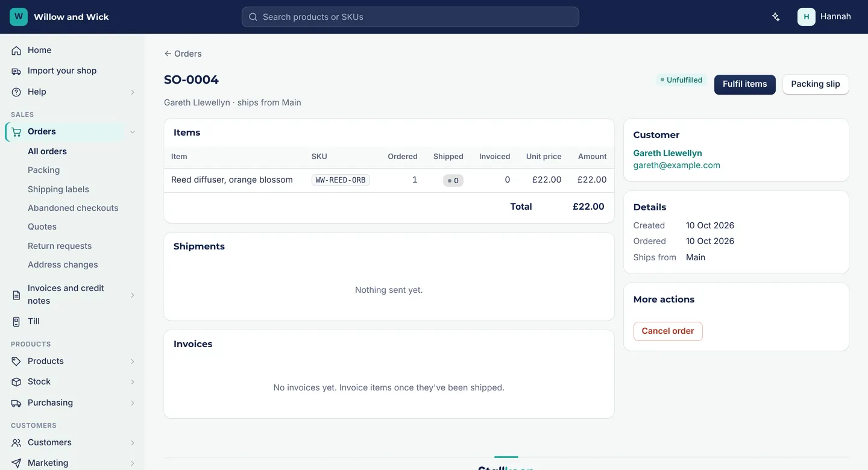
Task: Go back via Orders link
Action: (183, 54)
